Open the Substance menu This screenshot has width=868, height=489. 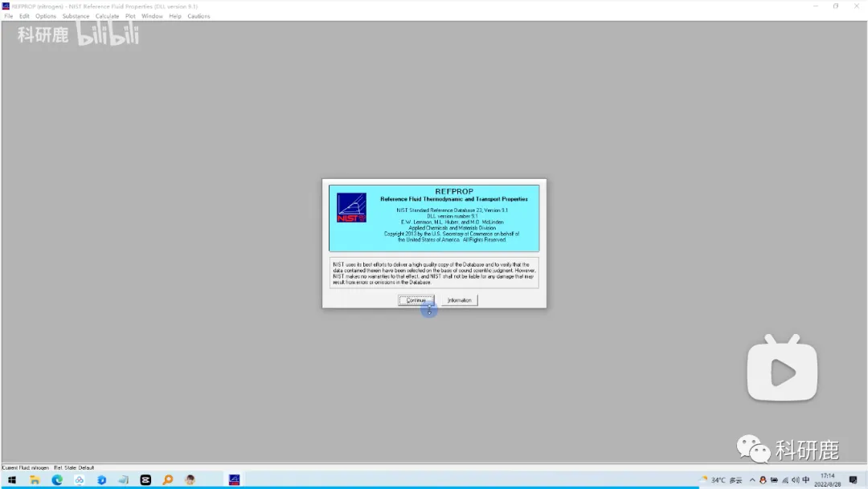coord(76,16)
